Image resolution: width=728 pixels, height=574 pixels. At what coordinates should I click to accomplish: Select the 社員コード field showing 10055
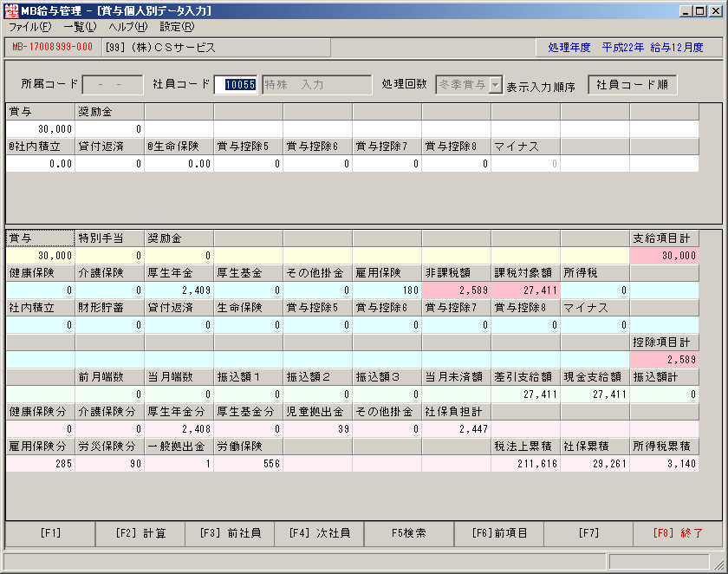point(236,85)
